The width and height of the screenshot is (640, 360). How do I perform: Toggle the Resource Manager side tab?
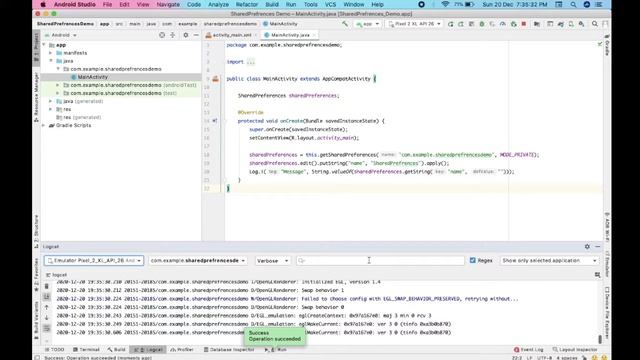(36, 97)
